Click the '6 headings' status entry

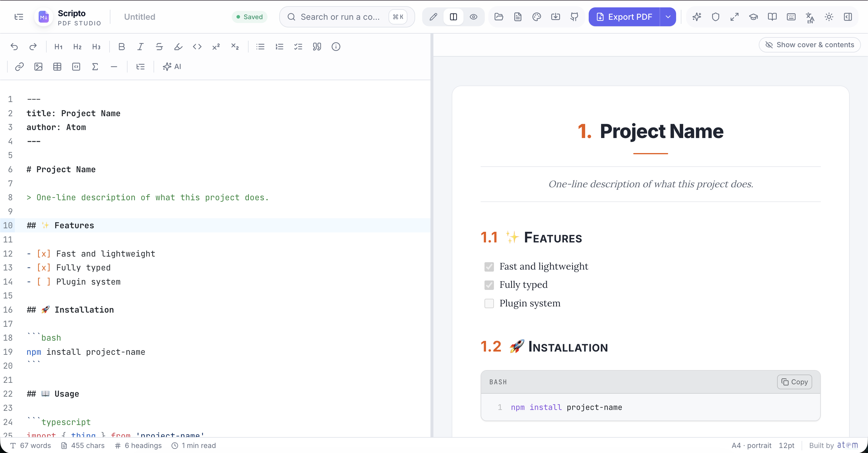tap(138, 446)
